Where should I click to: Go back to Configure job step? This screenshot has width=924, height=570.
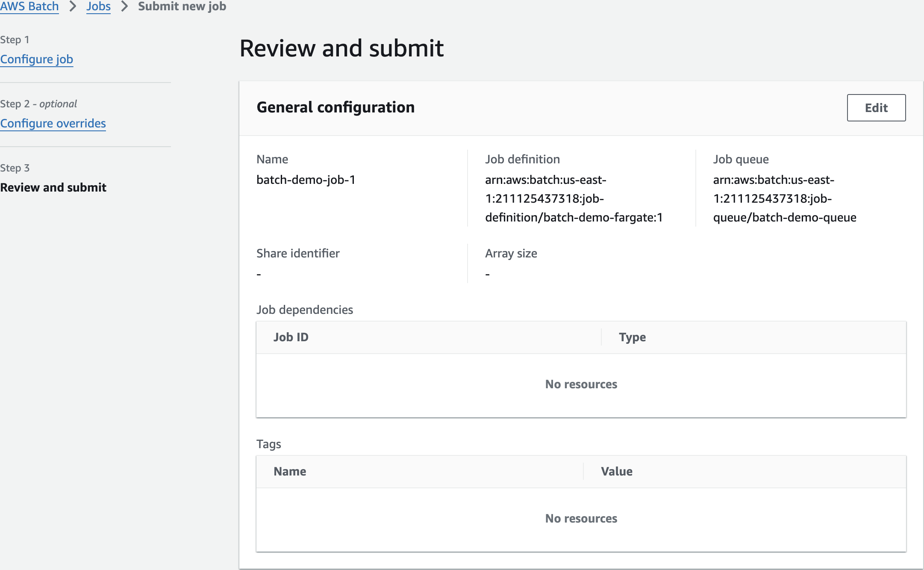coord(37,59)
